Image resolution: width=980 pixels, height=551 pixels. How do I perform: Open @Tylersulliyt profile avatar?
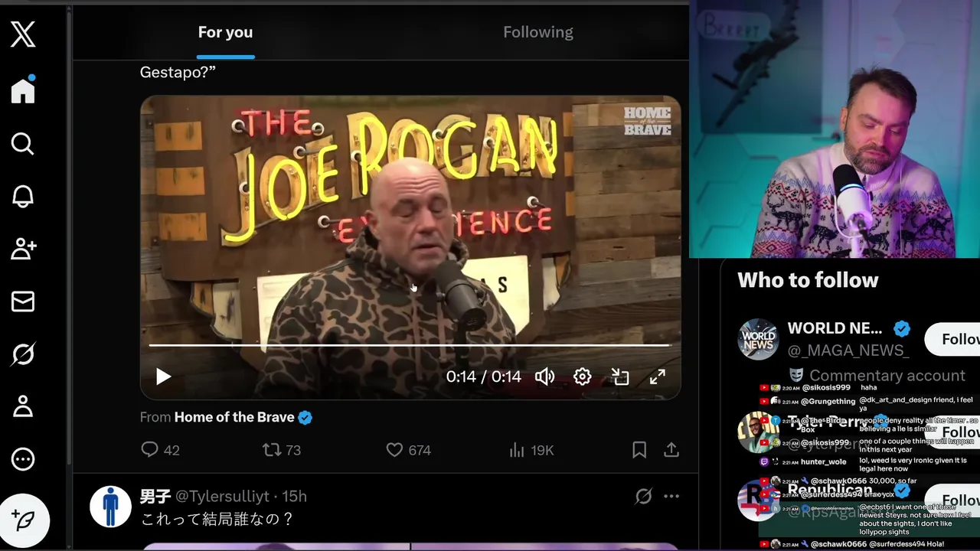110,507
